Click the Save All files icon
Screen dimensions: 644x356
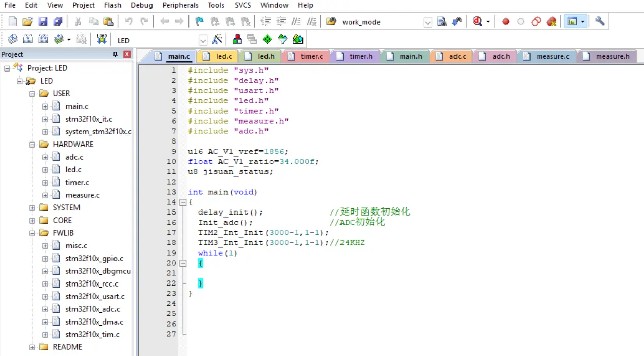[x=58, y=21]
